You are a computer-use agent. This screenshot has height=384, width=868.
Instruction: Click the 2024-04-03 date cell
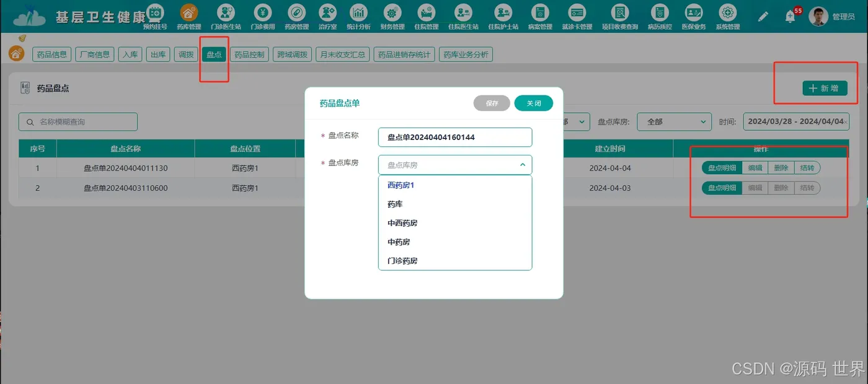tap(610, 188)
